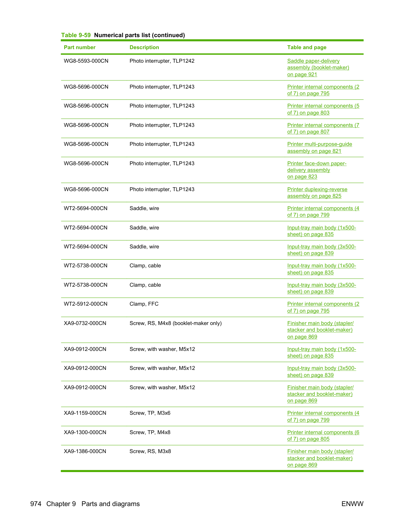
Task: Open link in first Saddle, wire row
Action: [x=323, y=212]
